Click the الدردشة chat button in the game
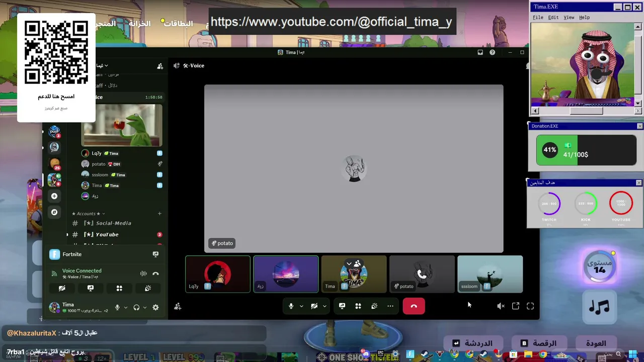This screenshot has width=644, height=362. 472,343
